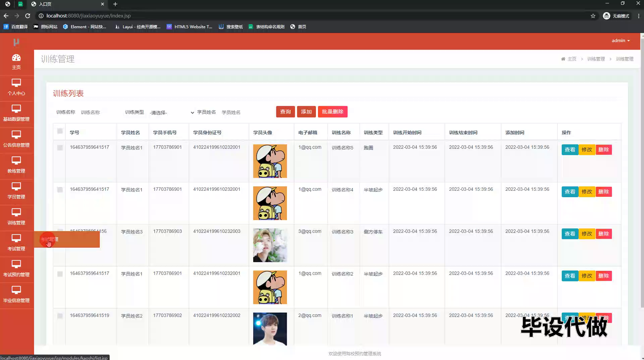This screenshot has width=644, height=360.
Task: Click the avatar photo for 训练名称3
Action: [x=270, y=245]
